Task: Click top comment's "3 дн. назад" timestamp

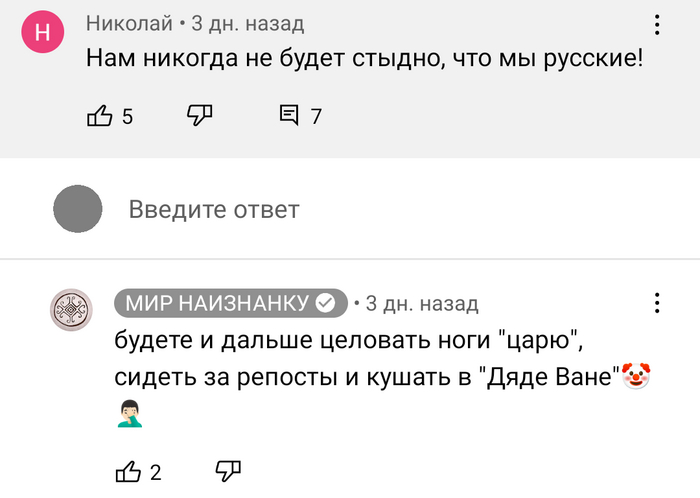Action: (248, 23)
